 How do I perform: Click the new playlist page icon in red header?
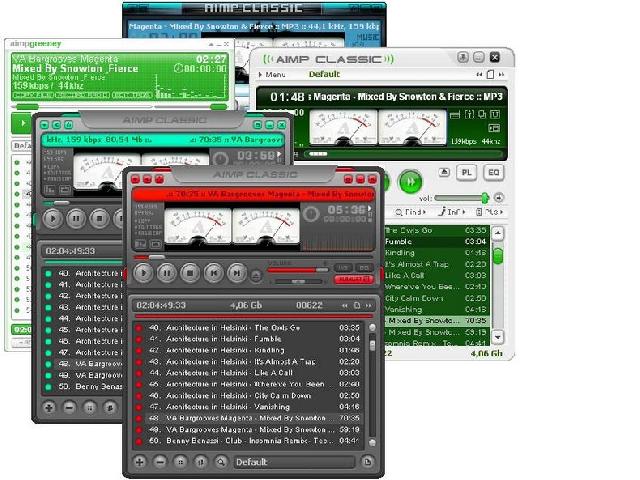tap(357, 305)
